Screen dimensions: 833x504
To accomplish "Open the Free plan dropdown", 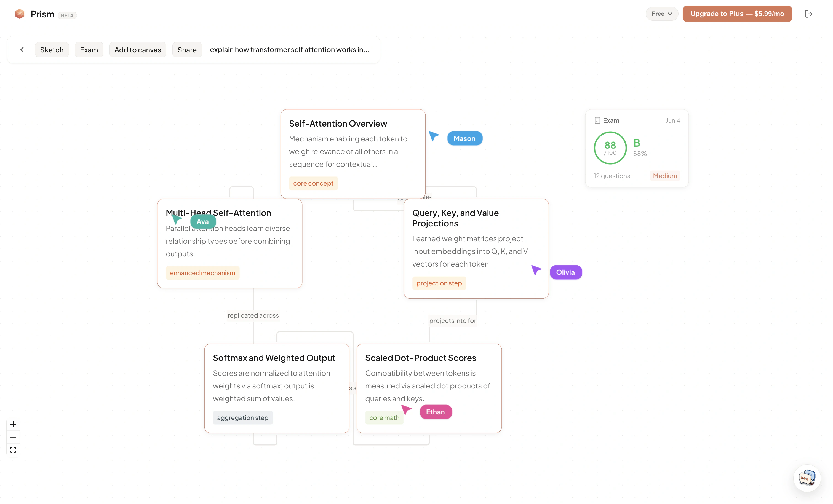I will click(662, 14).
